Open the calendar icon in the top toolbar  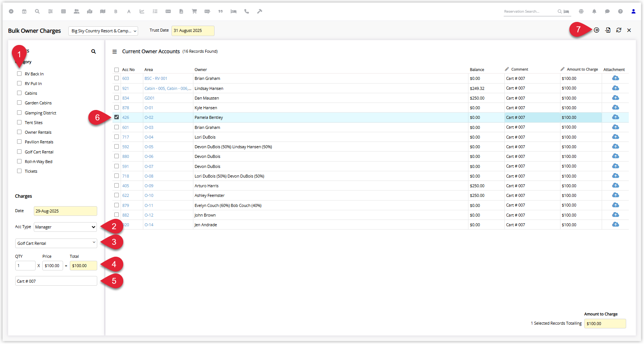pyautogui.click(x=24, y=12)
